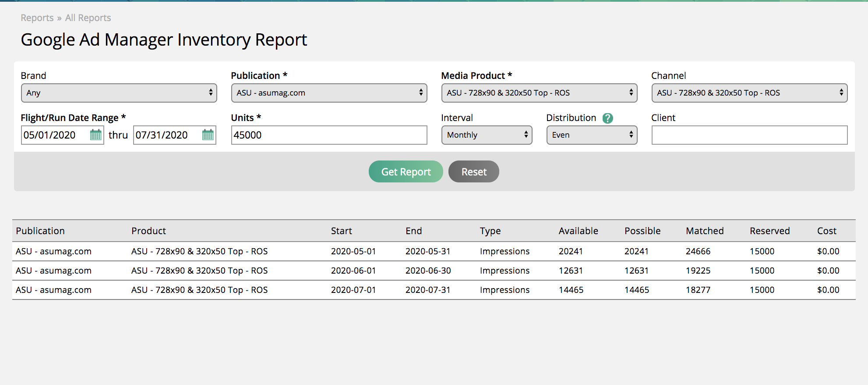The width and height of the screenshot is (868, 385).
Task: Open the Media Product dropdown
Action: pyautogui.click(x=540, y=93)
